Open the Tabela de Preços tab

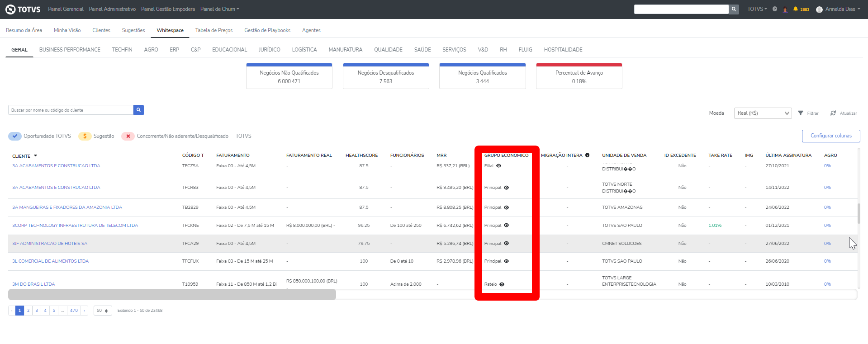[214, 30]
